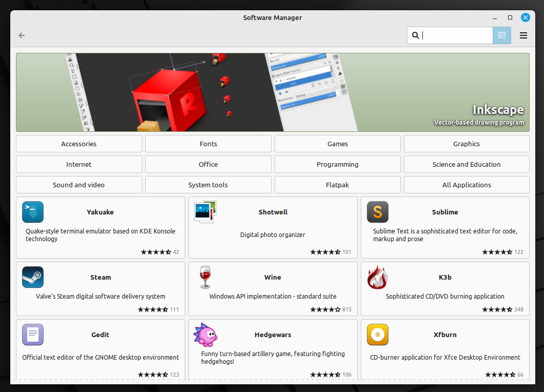This screenshot has width=544, height=392.
Task: Open the Accessories category
Action: pos(79,144)
